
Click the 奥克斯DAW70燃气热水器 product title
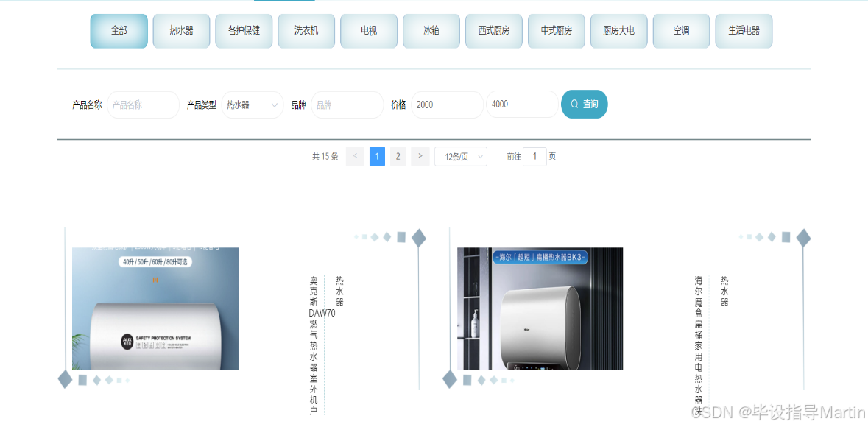click(315, 345)
